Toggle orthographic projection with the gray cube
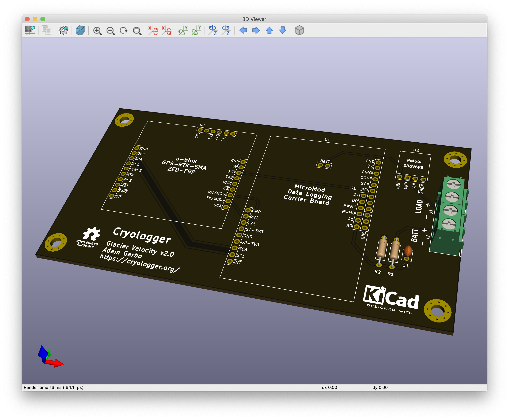This screenshot has width=509, height=420. [x=299, y=30]
